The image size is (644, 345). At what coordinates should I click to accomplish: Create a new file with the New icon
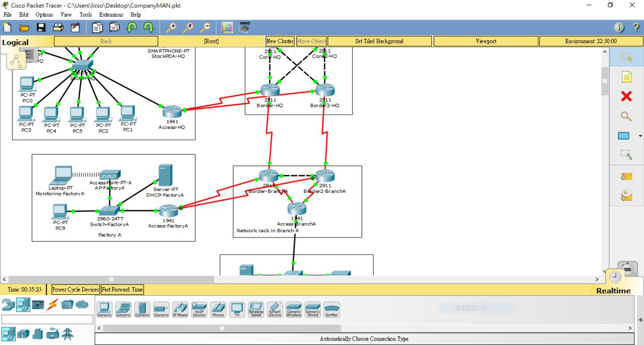click(7, 27)
